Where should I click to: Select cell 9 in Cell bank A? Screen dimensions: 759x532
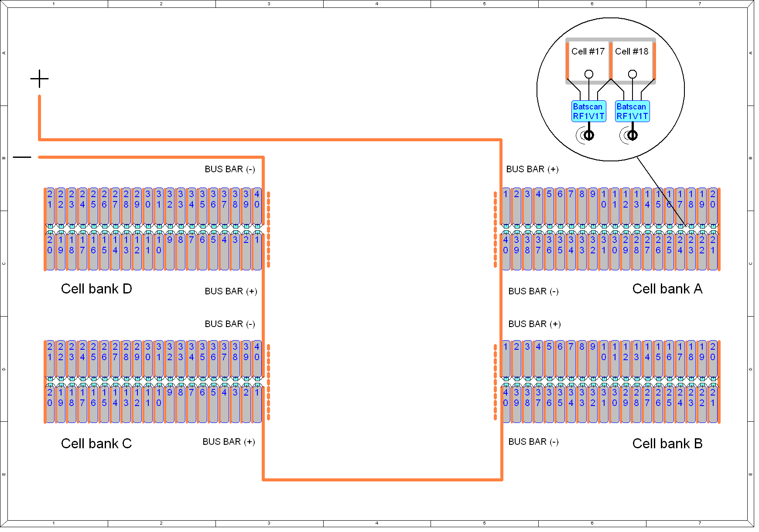tap(593, 206)
